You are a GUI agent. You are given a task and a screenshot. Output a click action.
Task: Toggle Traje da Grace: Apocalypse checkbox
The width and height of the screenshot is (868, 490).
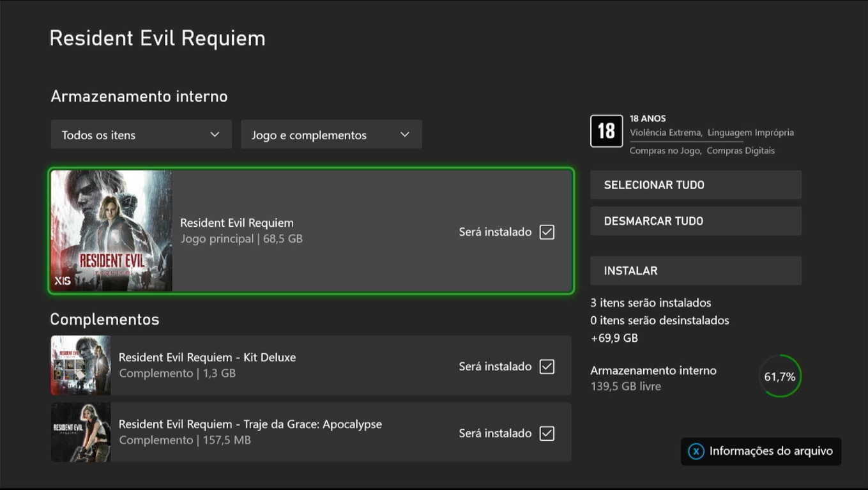[547, 433]
